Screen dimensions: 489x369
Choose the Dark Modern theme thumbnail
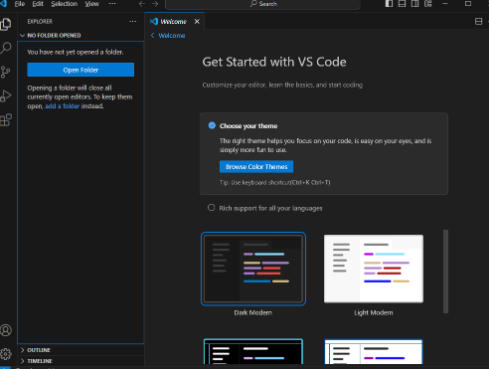[253, 269]
